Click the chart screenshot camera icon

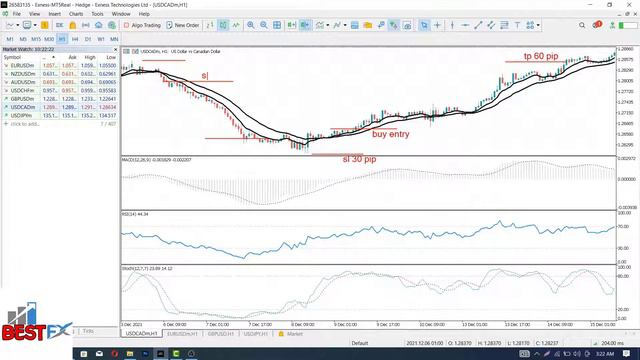pyautogui.click(x=407, y=25)
